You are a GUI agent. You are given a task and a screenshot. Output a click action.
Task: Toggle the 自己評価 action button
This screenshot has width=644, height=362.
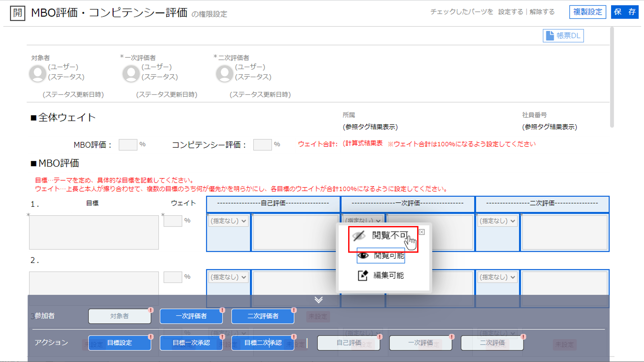pyautogui.click(x=348, y=343)
